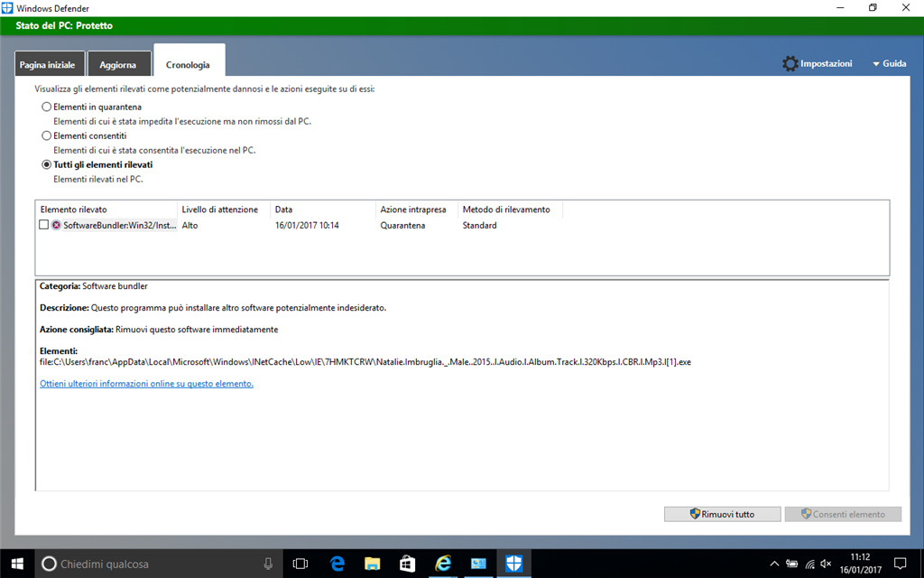Select the SoftwareBundler:Win32/Inst... row name
The image size is (924, 578).
pyautogui.click(x=120, y=225)
